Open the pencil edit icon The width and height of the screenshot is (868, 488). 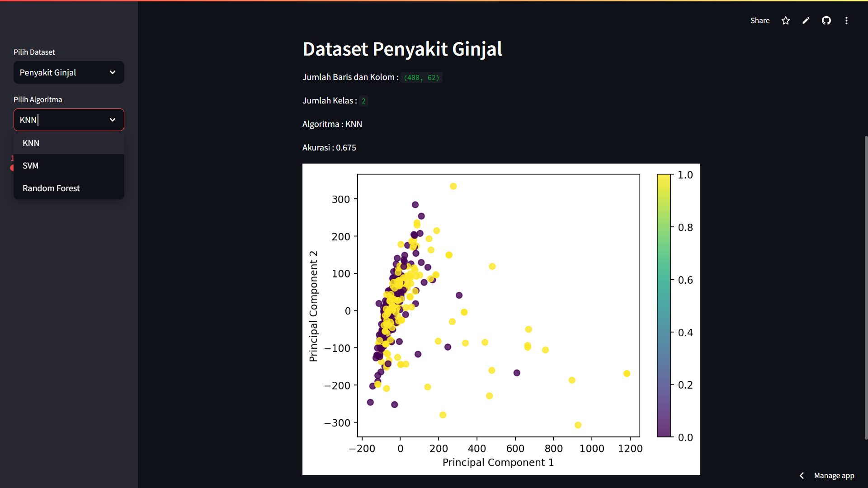806,21
